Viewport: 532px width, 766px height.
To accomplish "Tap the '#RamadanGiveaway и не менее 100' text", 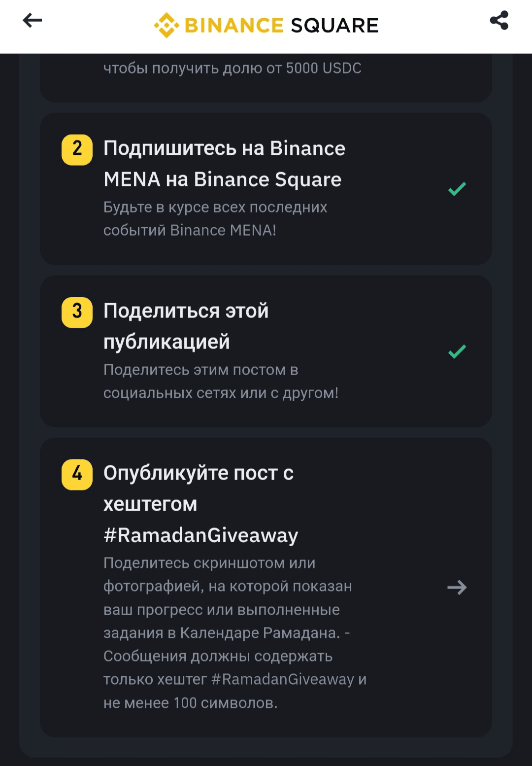I will (x=235, y=691).
